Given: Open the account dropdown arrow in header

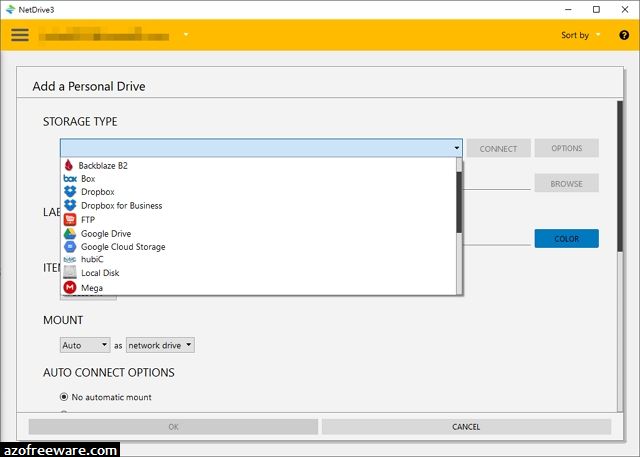Looking at the screenshot, I should pos(186,34).
